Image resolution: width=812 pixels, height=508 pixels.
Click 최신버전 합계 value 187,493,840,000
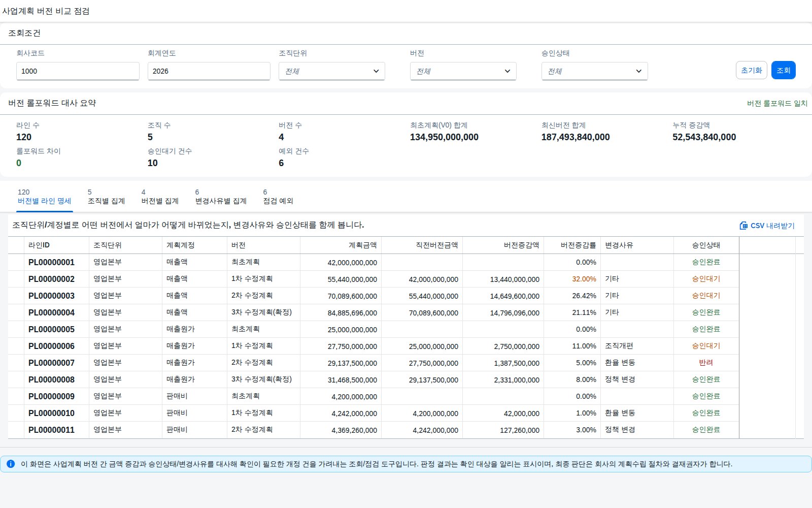[576, 137]
